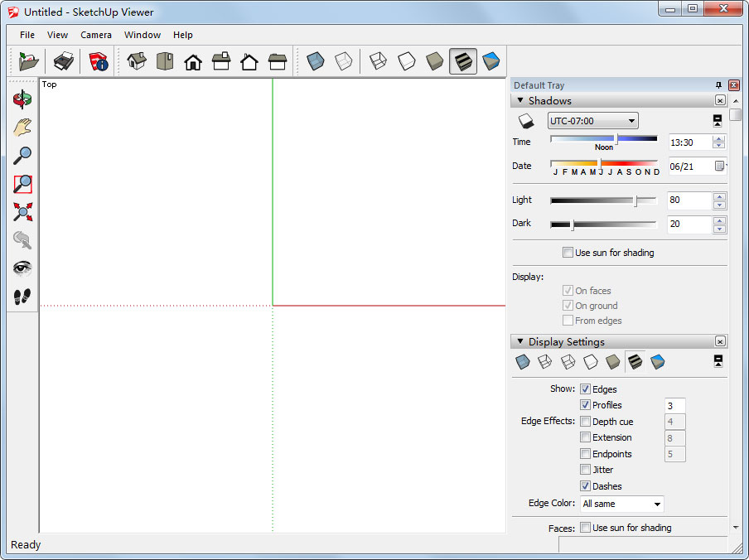Open the Window menu
The height and width of the screenshot is (560, 749).
point(143,35)
